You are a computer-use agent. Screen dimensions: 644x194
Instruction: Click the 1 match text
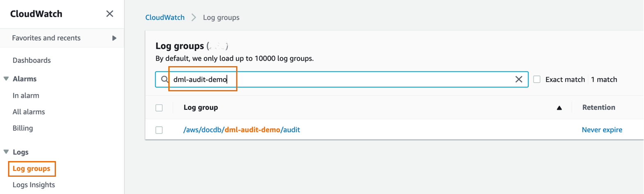tap(604, 80)
